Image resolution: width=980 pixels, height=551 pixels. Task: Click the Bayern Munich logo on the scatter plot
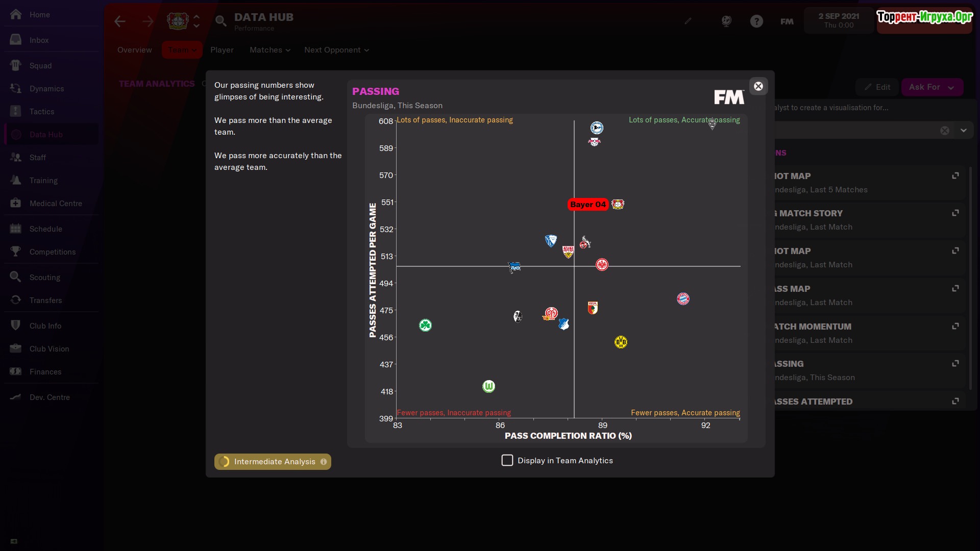click(683, 299)
